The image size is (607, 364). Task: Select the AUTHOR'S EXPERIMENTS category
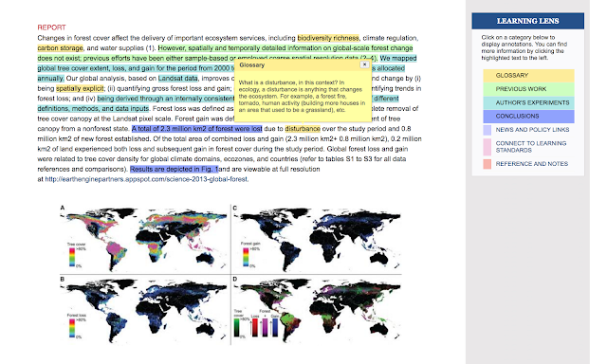tap(528, 102)
